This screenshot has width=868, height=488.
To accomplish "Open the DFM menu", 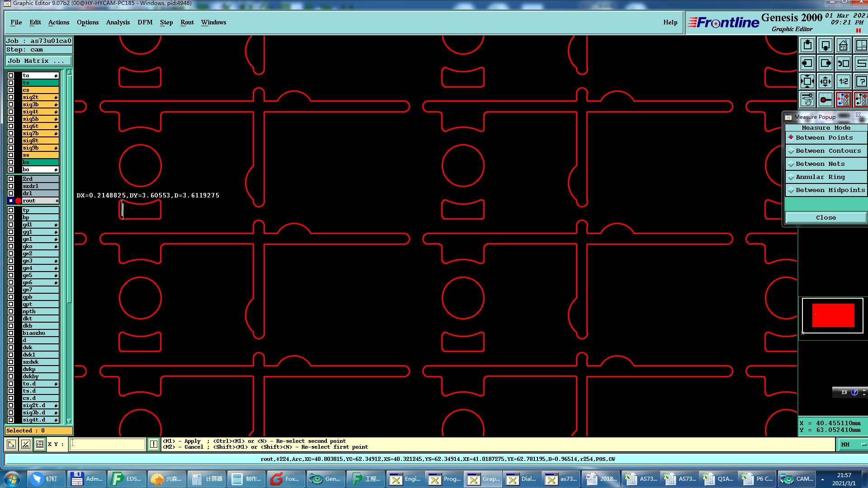I will (x=145, y=23).
